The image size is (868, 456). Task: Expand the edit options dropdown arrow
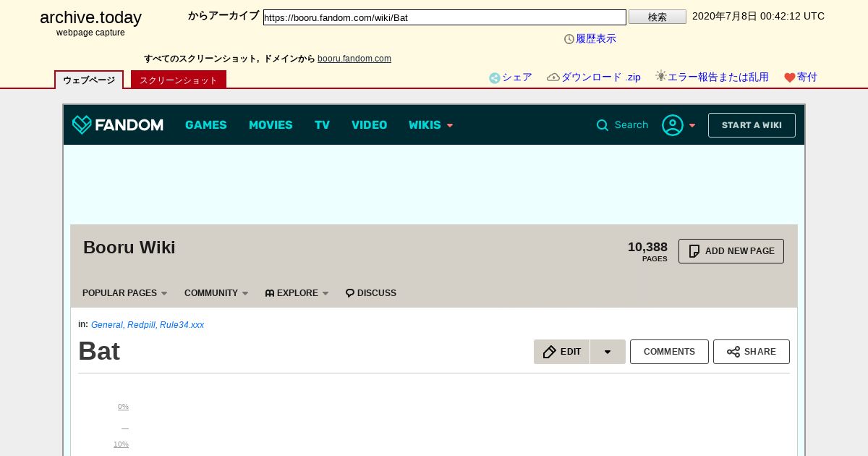[608, 352]
